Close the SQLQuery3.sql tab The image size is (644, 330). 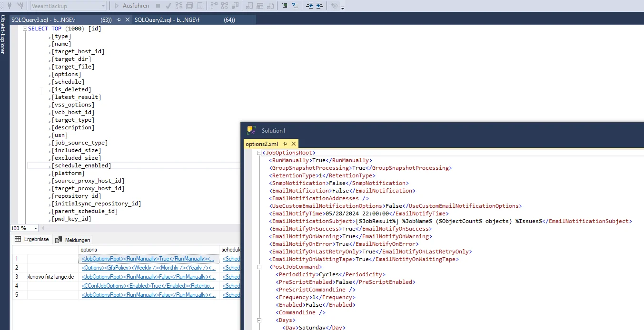pos(128,20)
